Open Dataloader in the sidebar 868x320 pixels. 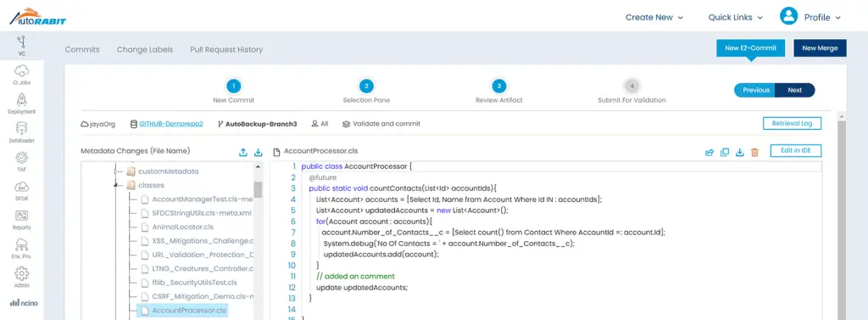click(x=21, y=132)
